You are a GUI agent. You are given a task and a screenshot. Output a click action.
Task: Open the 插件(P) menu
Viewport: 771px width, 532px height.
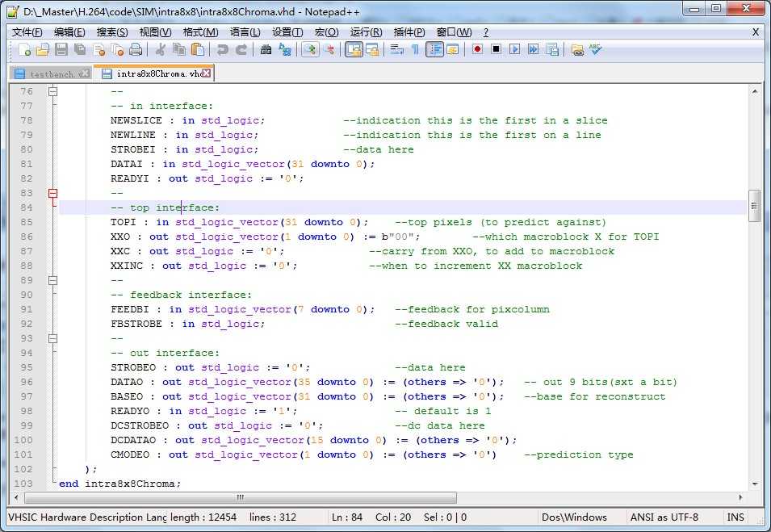coord(409,32)
